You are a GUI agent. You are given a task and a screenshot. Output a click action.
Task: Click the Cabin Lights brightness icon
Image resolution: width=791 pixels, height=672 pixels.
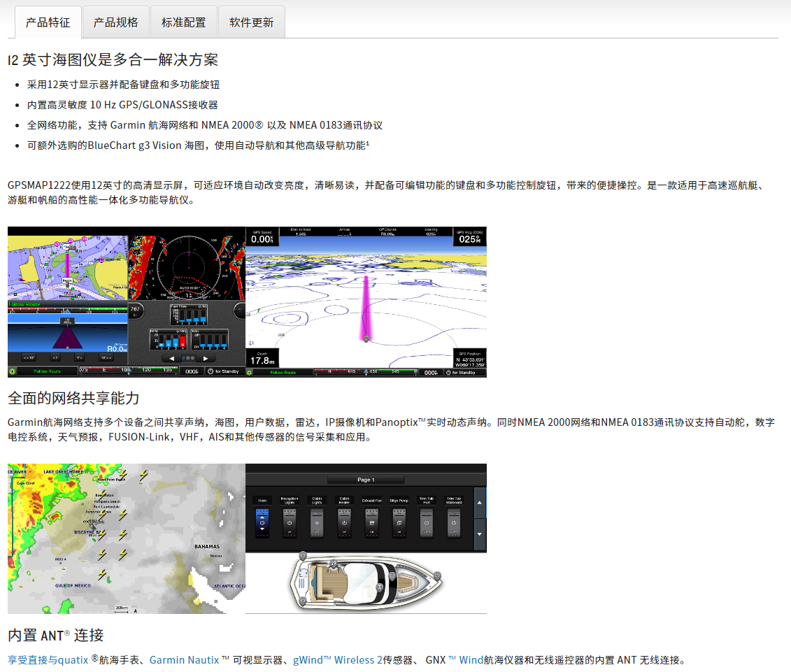tap(317, 522)
